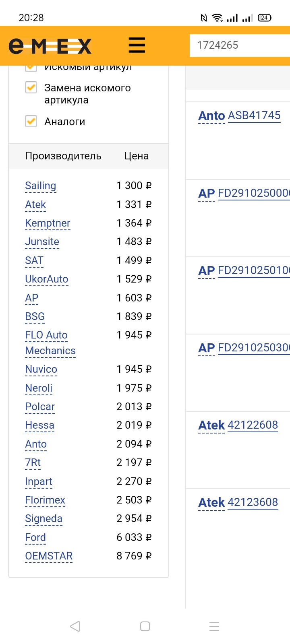The height and width of the screenshot is (644, 290).
Task: Toggle the partially hidden Искомый артикул checkbox
Action: [31, 68]
